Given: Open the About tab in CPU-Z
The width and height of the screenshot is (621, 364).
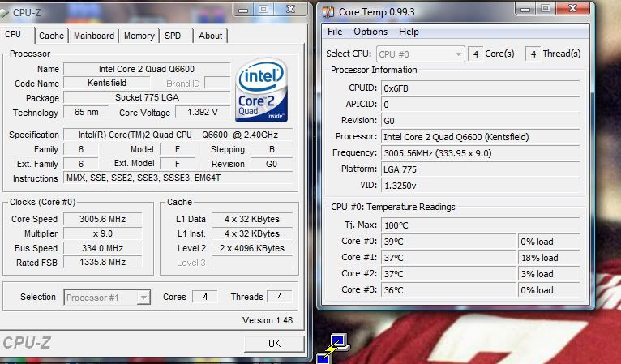Looking at the screenshot, I should click(210, 36).
